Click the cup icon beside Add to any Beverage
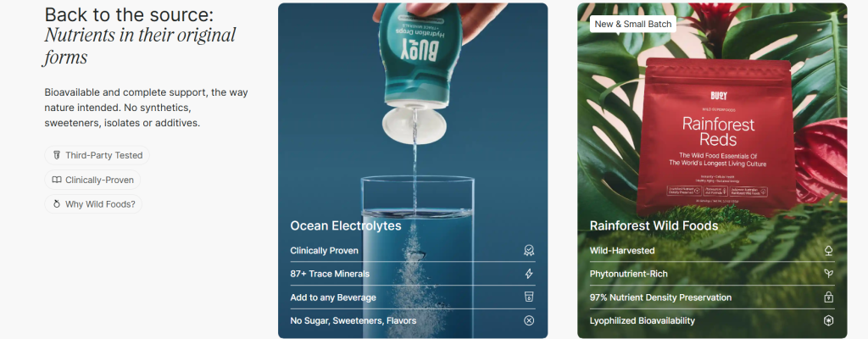Viewport: 868px width, 339px height. (529, 297)
